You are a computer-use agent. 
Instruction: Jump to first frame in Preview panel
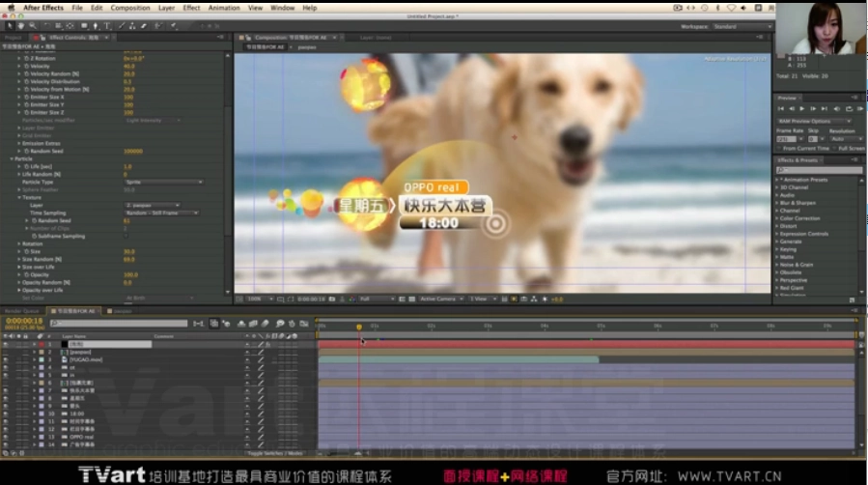pos(781,109)
